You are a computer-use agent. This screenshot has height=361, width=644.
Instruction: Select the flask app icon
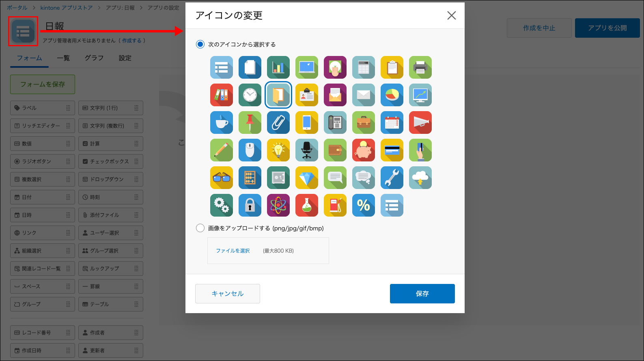(307, 205)
